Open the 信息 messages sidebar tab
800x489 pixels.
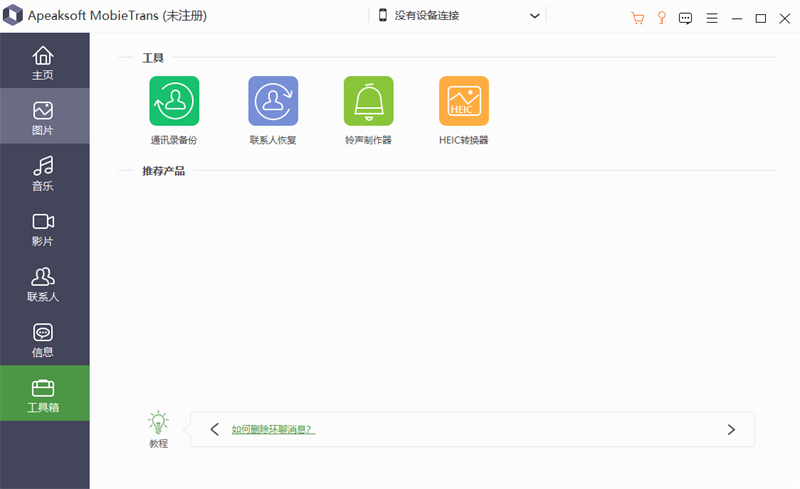pyautogui.click(x=44, y=337)
